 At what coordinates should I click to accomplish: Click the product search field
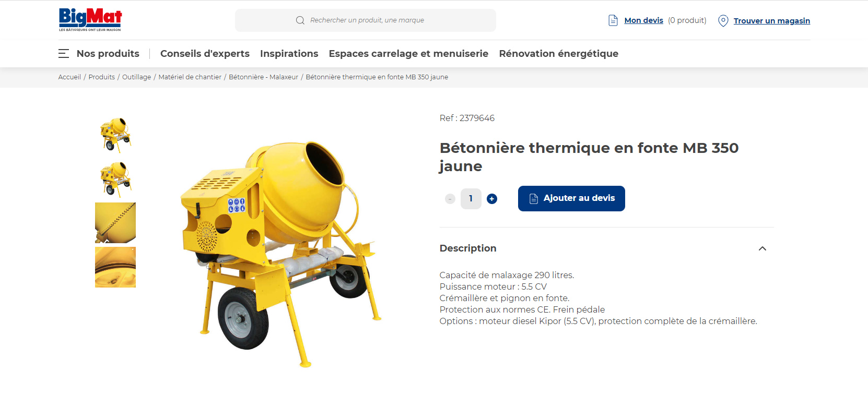pos(366,20)
